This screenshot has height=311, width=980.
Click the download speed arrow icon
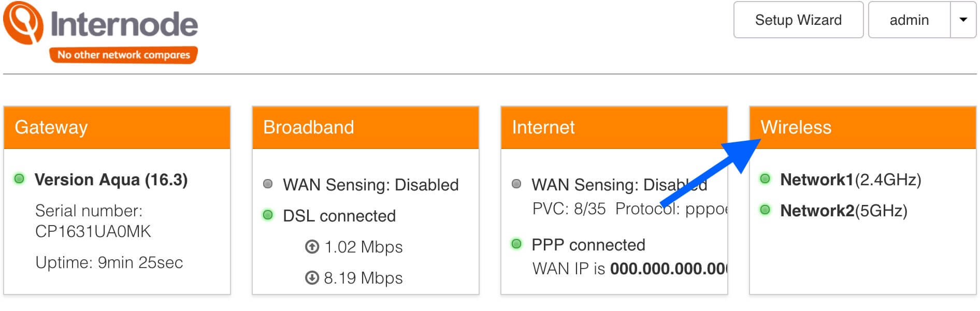312,278
